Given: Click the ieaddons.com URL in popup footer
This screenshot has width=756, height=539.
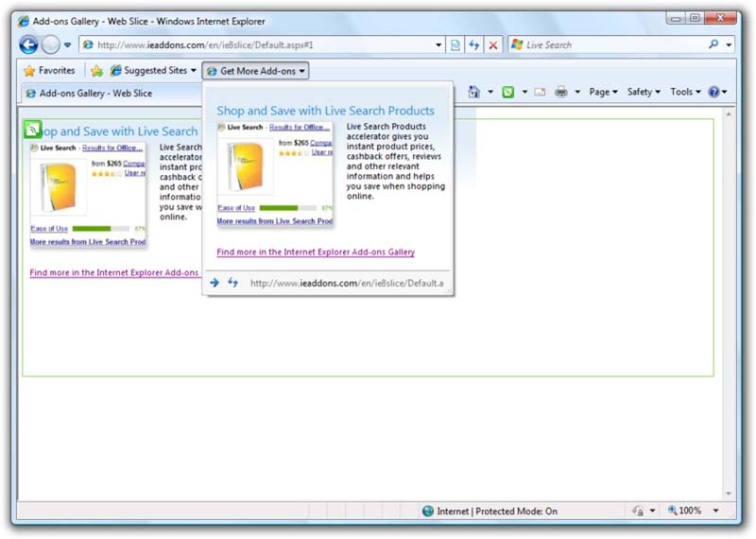Looking at the screenshot, I should coord(347,284).
